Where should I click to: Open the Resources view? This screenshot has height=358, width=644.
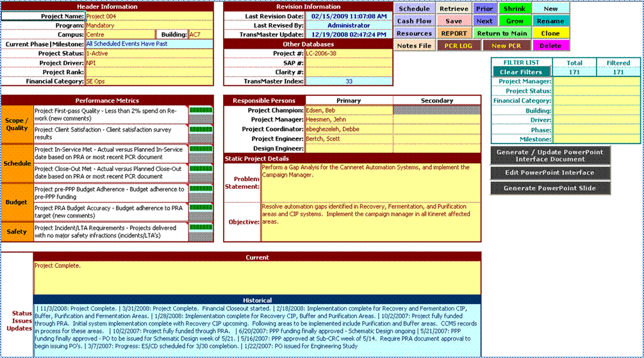(x=414, y=33)
